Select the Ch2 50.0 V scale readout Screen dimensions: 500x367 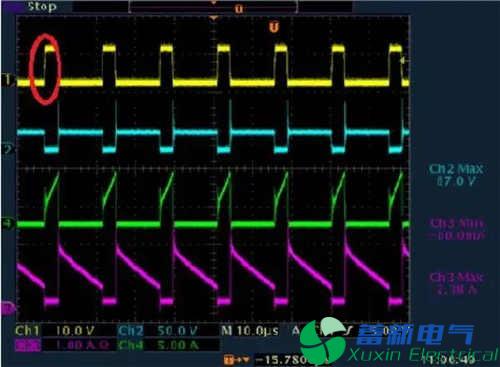coord(158,331)
